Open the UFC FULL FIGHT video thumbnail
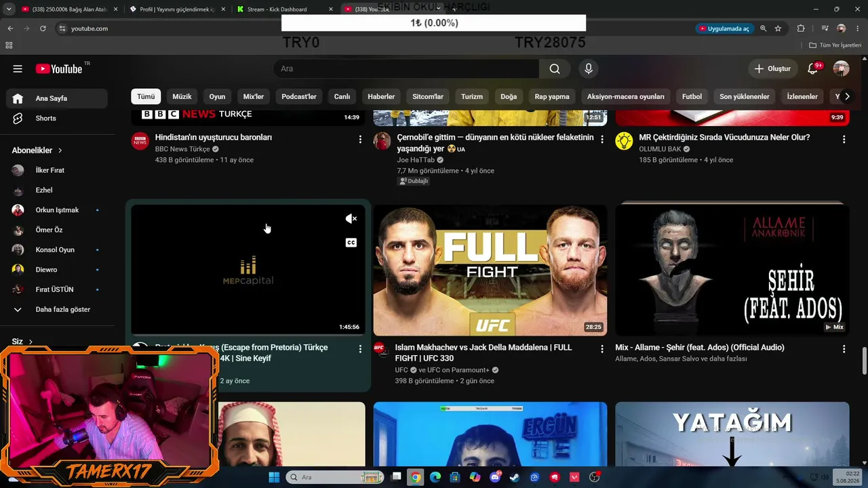The image size is (868, 488). click(490, 270)
